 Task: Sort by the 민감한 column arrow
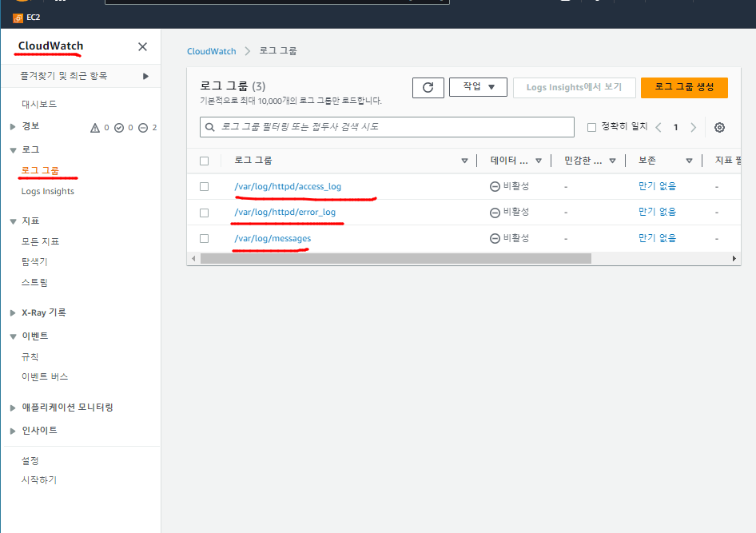click(612, 161)
